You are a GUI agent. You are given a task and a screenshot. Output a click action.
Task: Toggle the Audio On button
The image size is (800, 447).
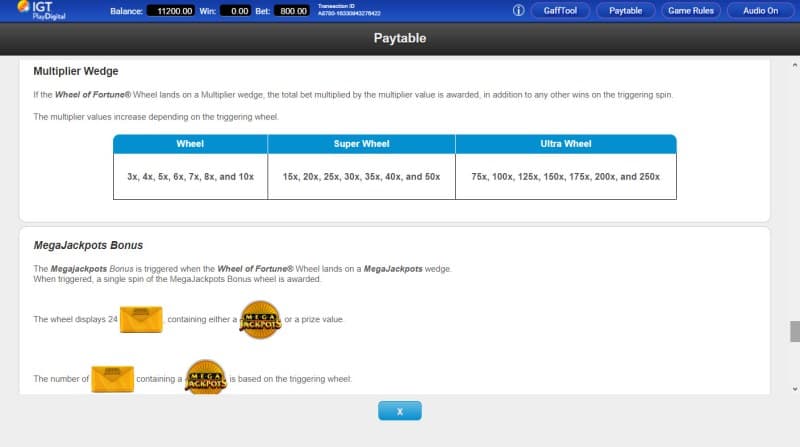pyautogui.click(x=760, y=11)
